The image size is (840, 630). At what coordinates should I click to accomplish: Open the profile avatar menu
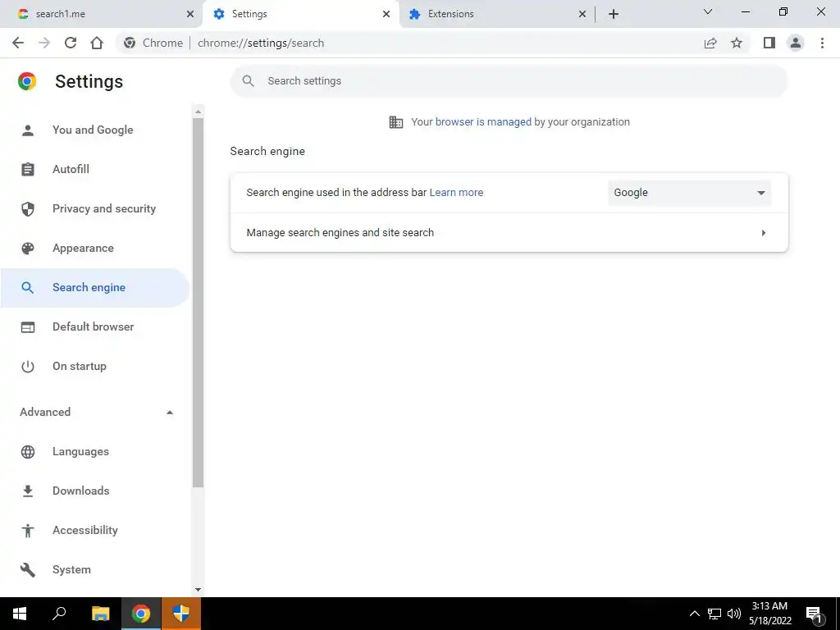[796, 43]
